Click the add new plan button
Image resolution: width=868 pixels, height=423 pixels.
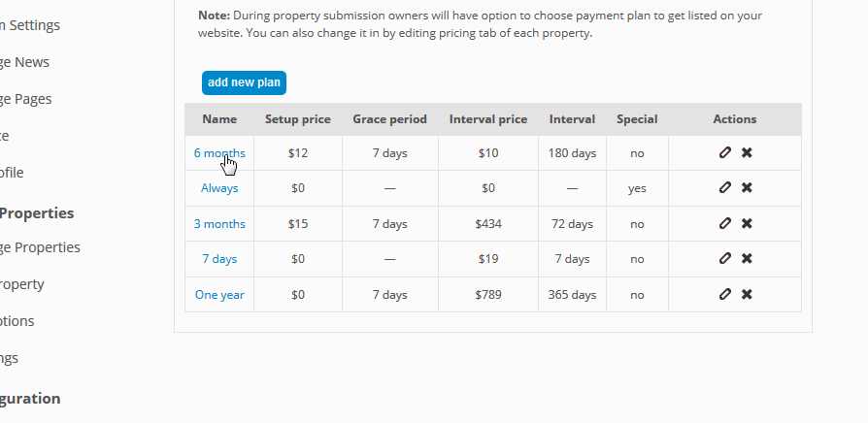click(x=244, y=82)
